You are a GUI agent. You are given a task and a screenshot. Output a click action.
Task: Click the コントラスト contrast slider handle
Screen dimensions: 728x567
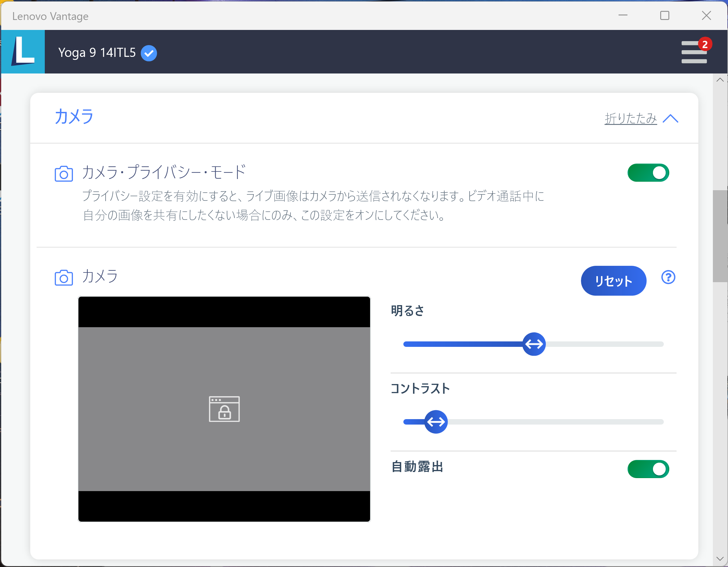(436, 422)
